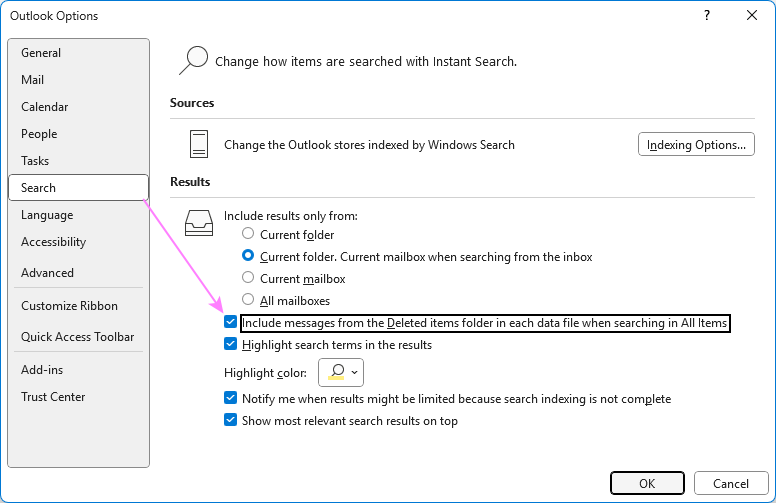Select the Search category
The width and height of the screenshot is (776, 503).
pos(78,188)
